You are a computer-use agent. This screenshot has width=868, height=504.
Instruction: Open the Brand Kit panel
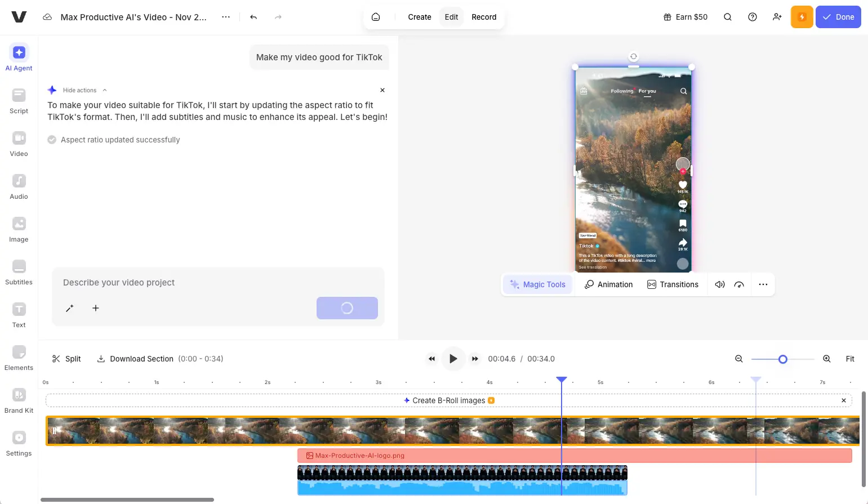(19, 400)
